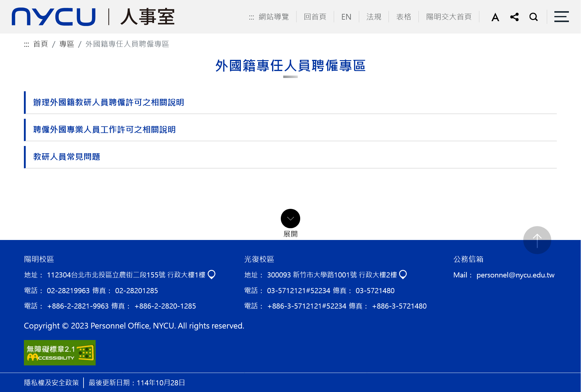Viewport: 581px width, 392px height.
Task: Open Yangming campus map pin icon
Action: click(x=212, y=274)
